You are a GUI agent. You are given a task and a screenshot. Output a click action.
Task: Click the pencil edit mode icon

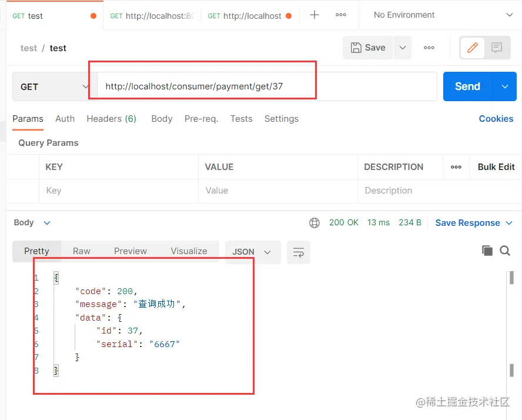pyautogui.click(x=473, y=48)
